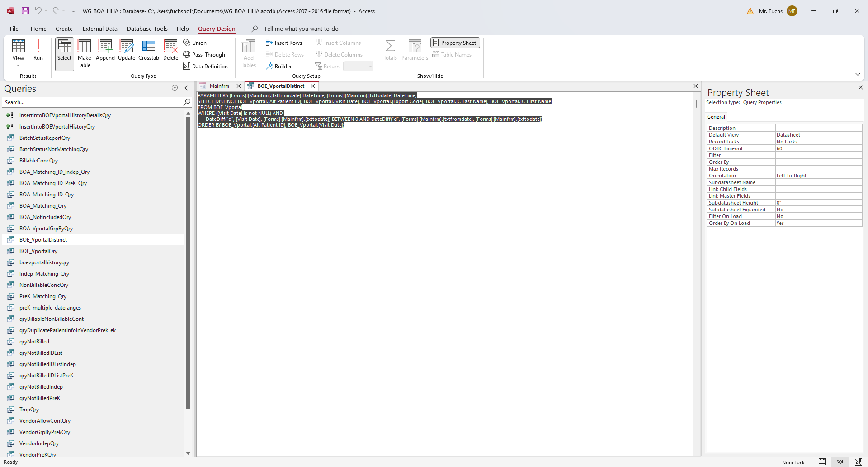Click the Select query type icon

pyautogui.click(x=65, y=53)
